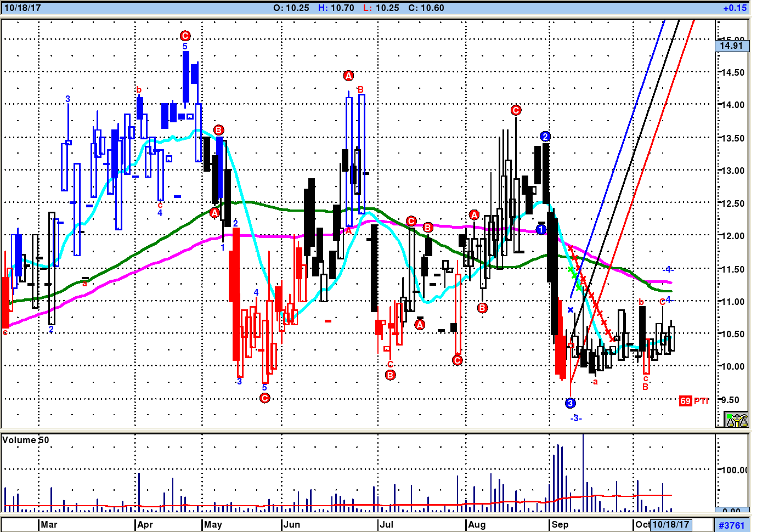The width and height of the screenshot is (768, 532).
Task: Select the blue circled 2 wave marker
Action: click(x=545, y=137)
